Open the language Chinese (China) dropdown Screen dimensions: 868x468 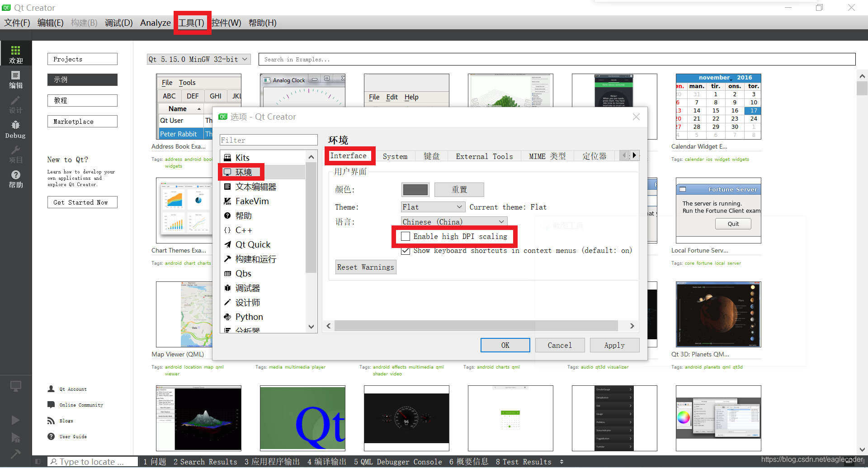[x=454, y=221]
